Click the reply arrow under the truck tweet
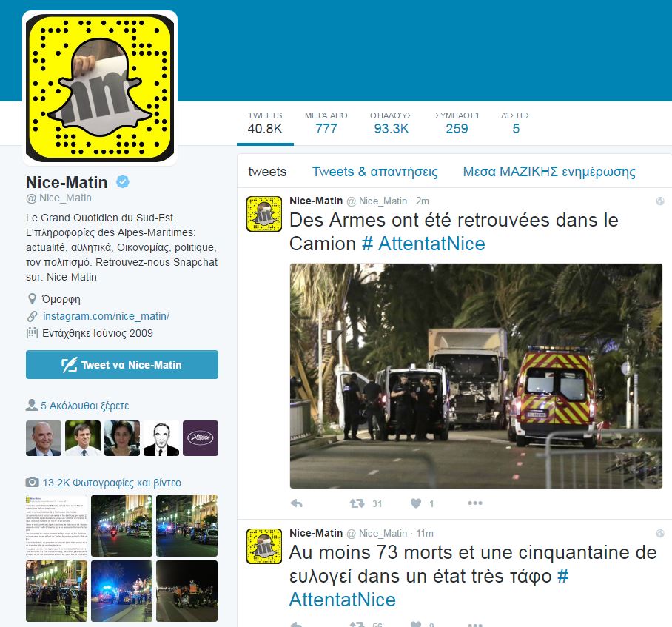Screen dimensions: 672x627 point(297,503)
